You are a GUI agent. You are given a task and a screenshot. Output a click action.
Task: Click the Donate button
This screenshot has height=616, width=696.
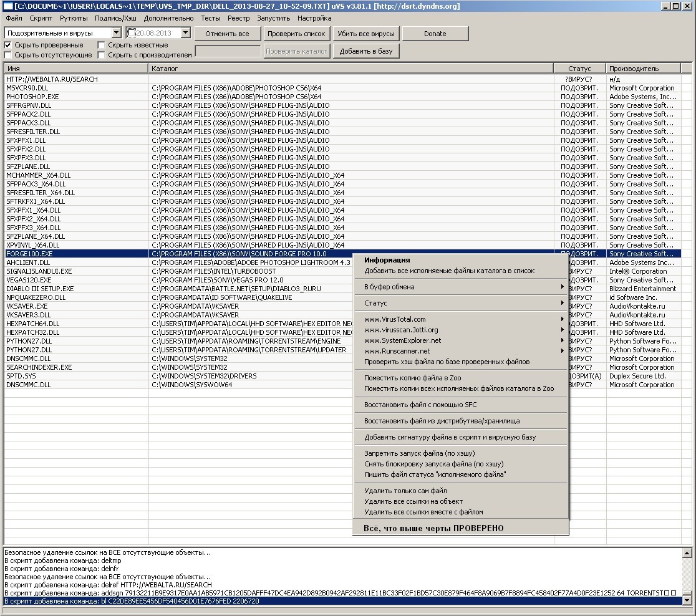[435, 34]
